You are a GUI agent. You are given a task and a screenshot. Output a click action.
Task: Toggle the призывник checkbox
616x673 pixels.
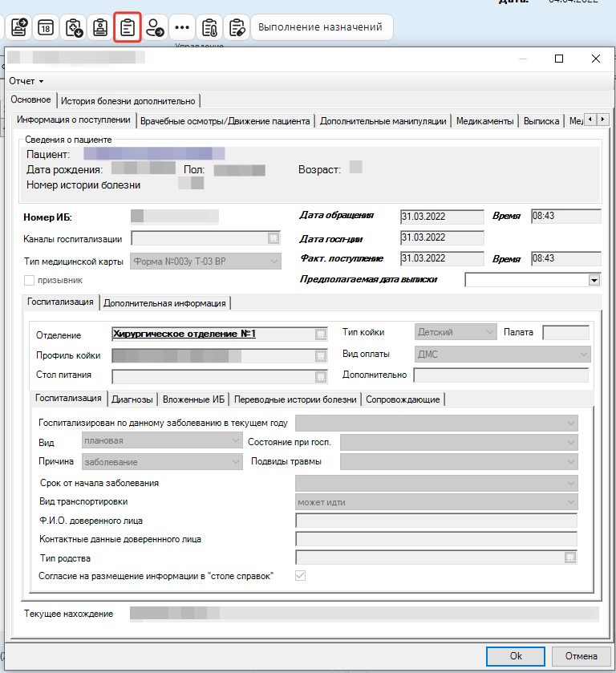tap(29, 280)
